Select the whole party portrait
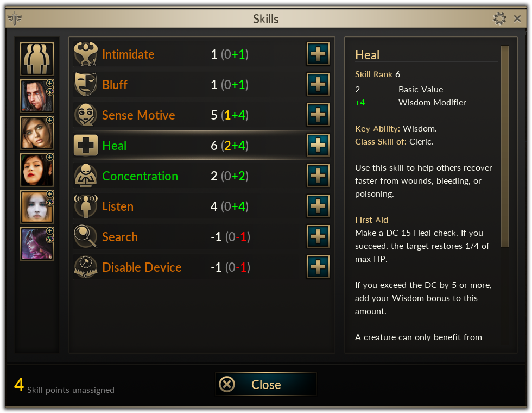 pos(37,59)
